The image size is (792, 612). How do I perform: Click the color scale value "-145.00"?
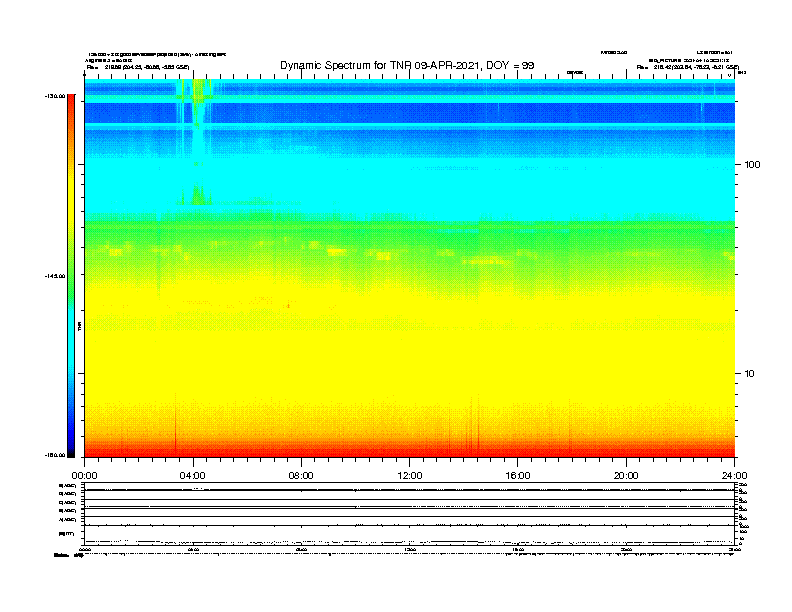pyautogui.click(x=55, y=276)
